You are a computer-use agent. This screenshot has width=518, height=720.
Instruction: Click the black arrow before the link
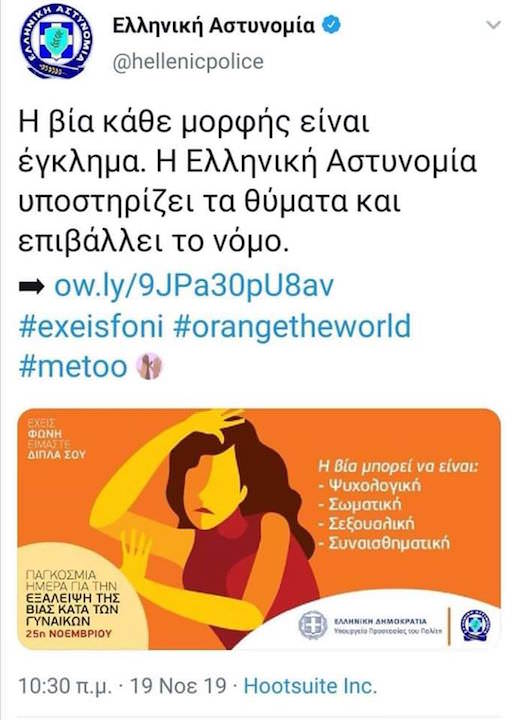[x=32, y=287]
